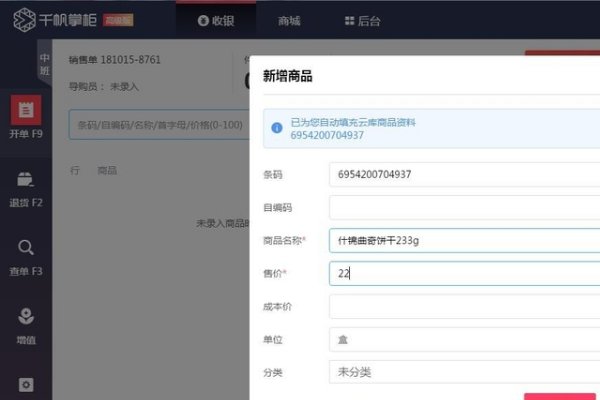The image size is (600, 400).
Task: Click the 商品 column header
Action: pyautogui.click(x=107, y=170)
